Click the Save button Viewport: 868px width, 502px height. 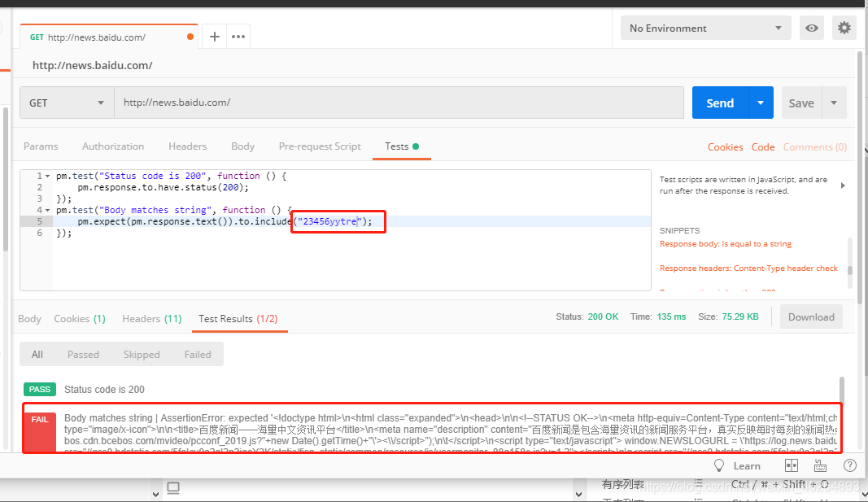801,103
